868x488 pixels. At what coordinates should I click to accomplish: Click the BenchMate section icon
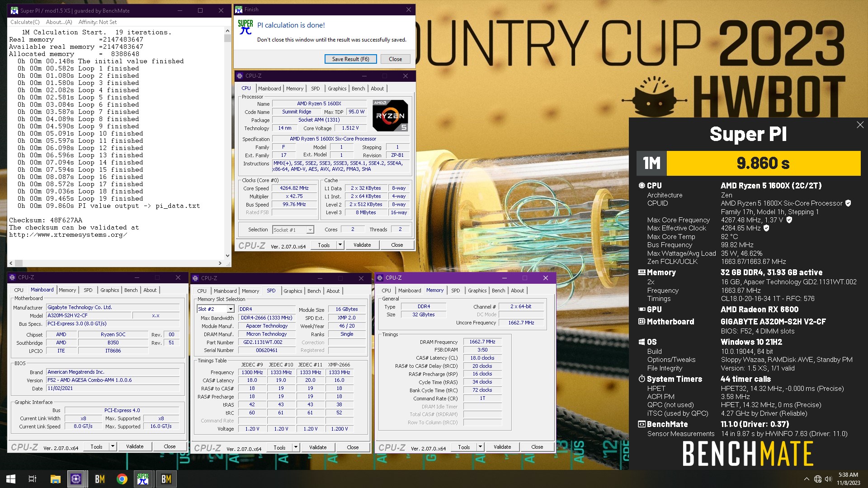pyautogui.click(x=642, y=424)
